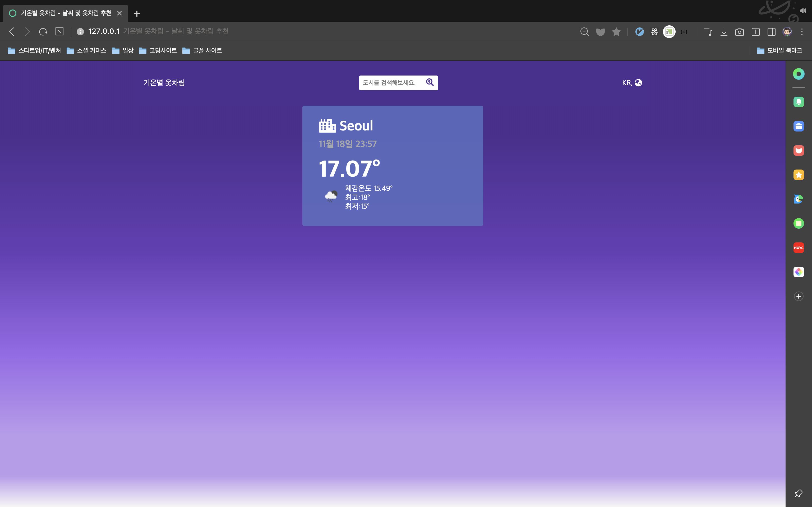Take a screenshot with the camera icon

(x=739, y=32)
